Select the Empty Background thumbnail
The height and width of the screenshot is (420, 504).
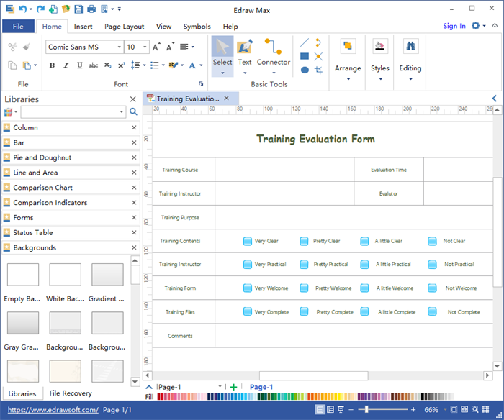pyautogui.click(x=22, y=275)
